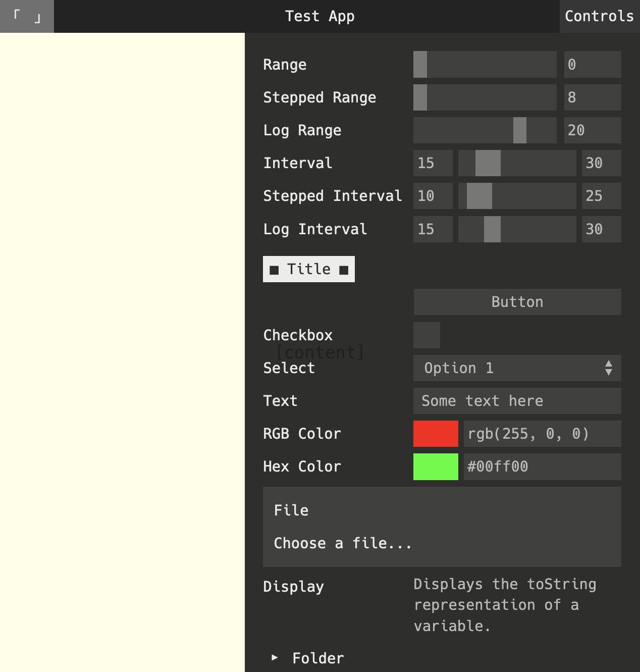Viewport: 640px width, 672px height.
Task: Click the Title heading block
Action: click(309, 269)
